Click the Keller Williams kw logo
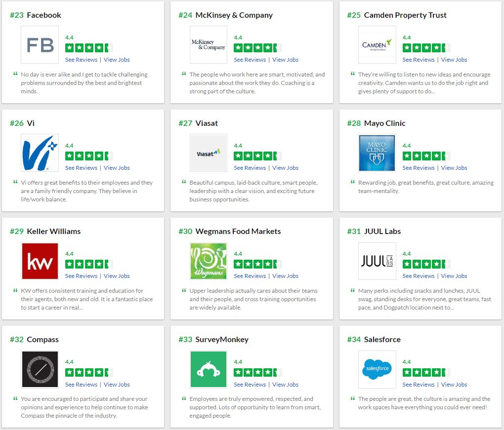The width and height of the screenshot is (504, 430). (40, 261)
